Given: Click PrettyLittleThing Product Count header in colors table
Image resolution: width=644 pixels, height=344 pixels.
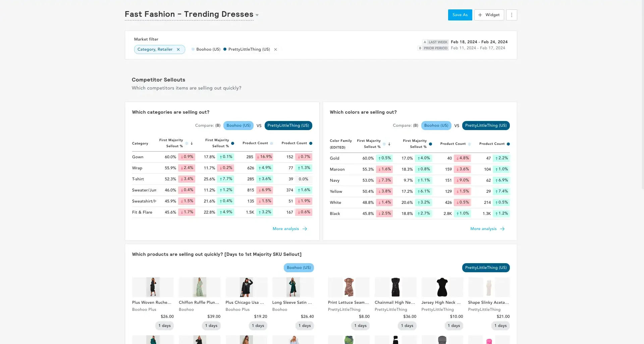Looking at the screenshot, I should (x=492, y=144).
